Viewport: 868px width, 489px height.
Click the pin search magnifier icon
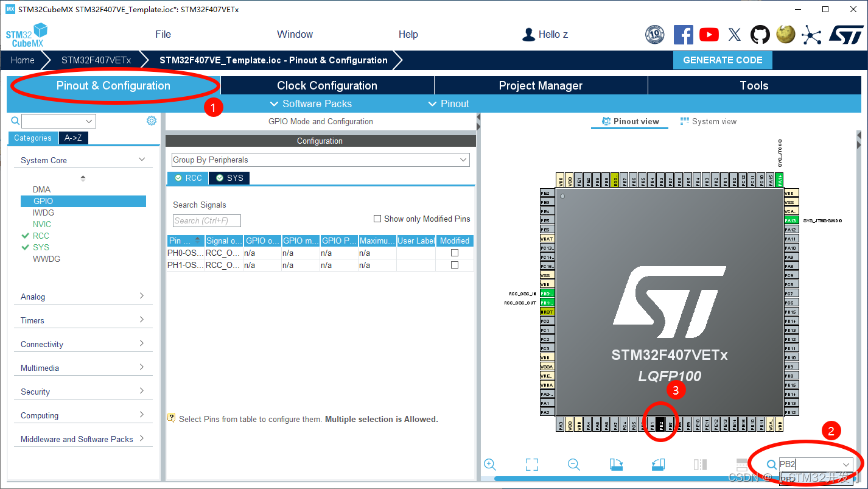[772, 465]
